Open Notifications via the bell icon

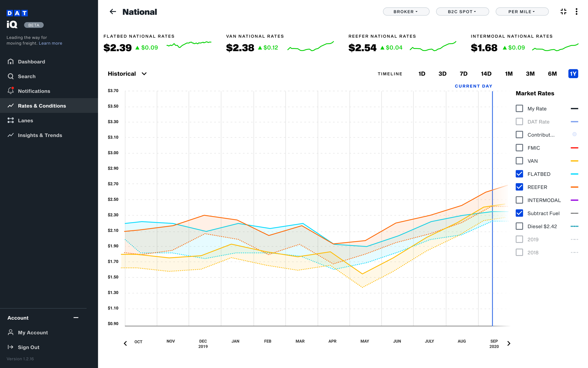coord(11,91)
